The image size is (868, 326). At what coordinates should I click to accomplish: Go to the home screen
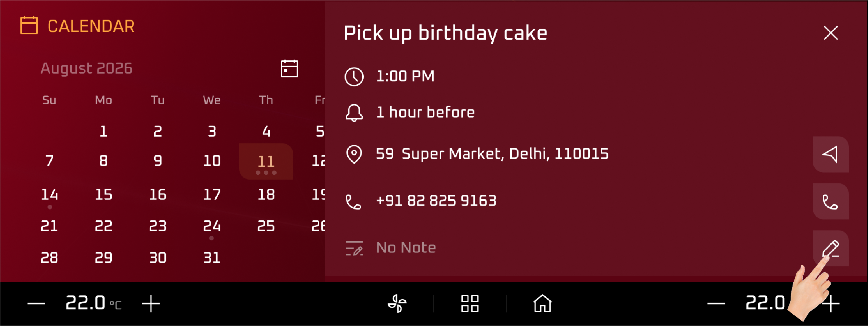click(542, 303)
